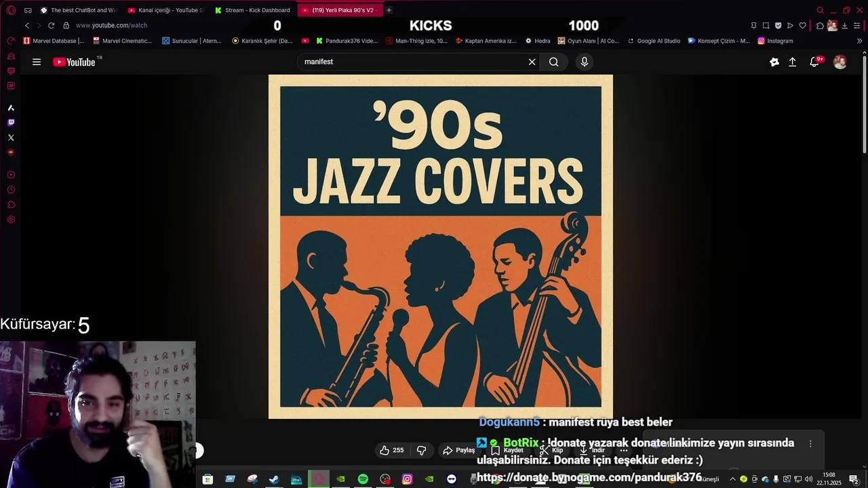Viewport: 868px width, 488px height.
Task: Share the video via Paylaş
Action: 458,450
